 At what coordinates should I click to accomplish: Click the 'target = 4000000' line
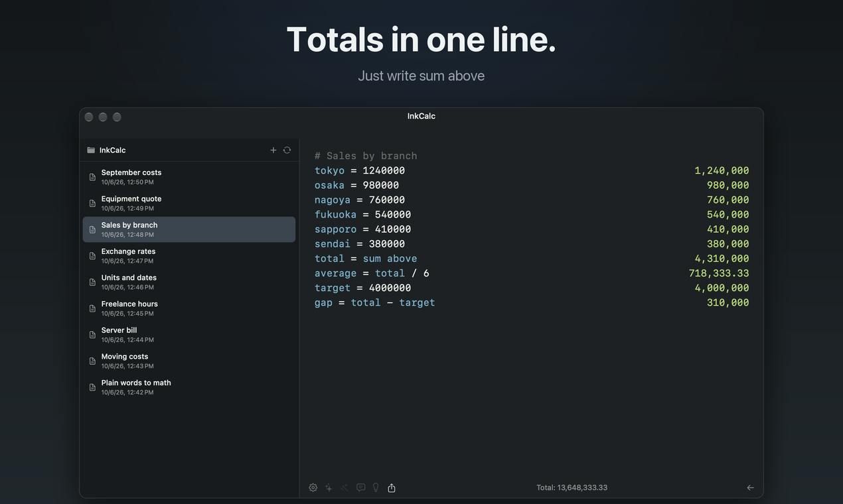coord(362,287)
